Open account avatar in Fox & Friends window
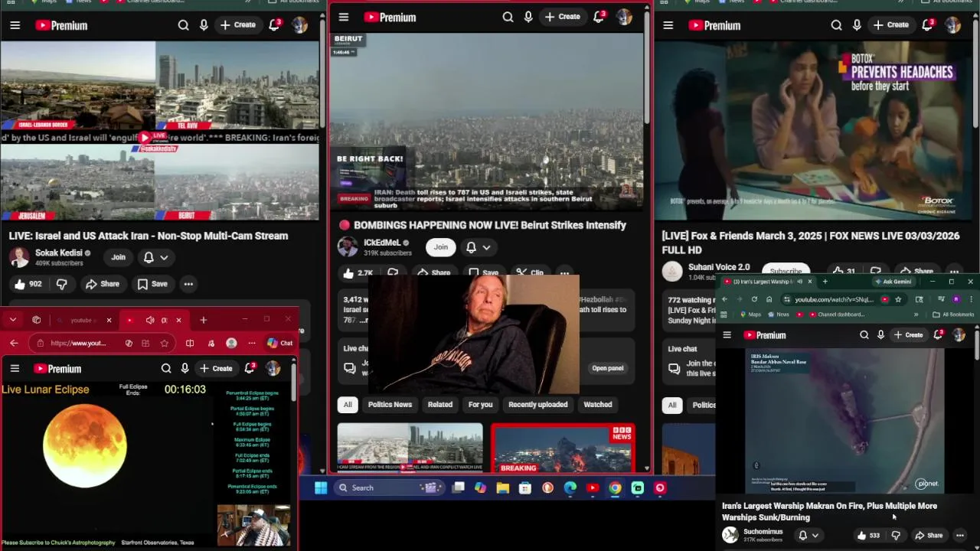 click(x=953, y=25)
